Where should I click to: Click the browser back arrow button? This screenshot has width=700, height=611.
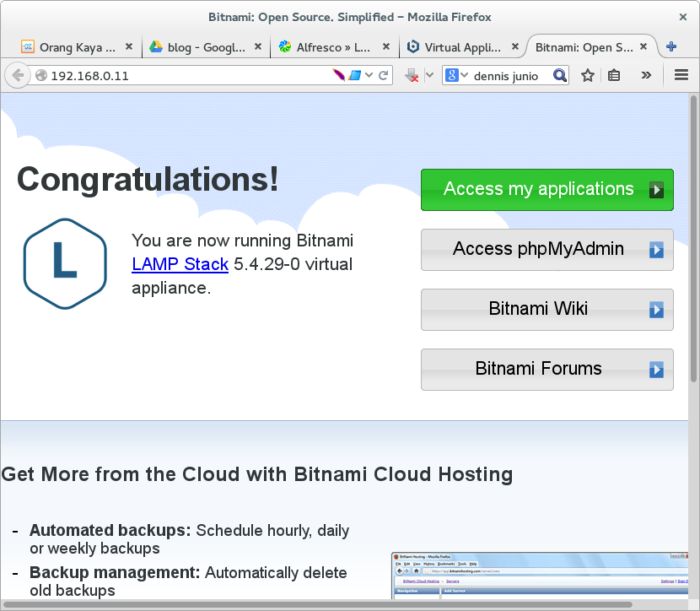pos(17,75)
